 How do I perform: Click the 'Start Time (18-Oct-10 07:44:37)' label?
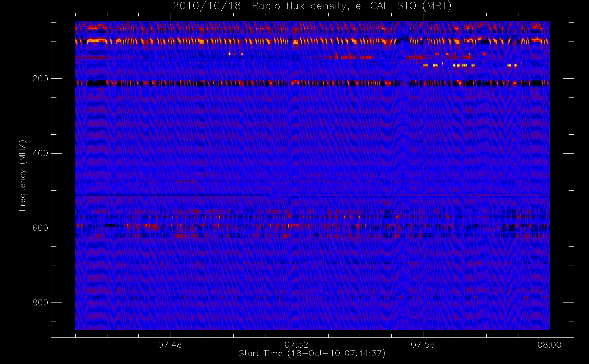[312, 353]
